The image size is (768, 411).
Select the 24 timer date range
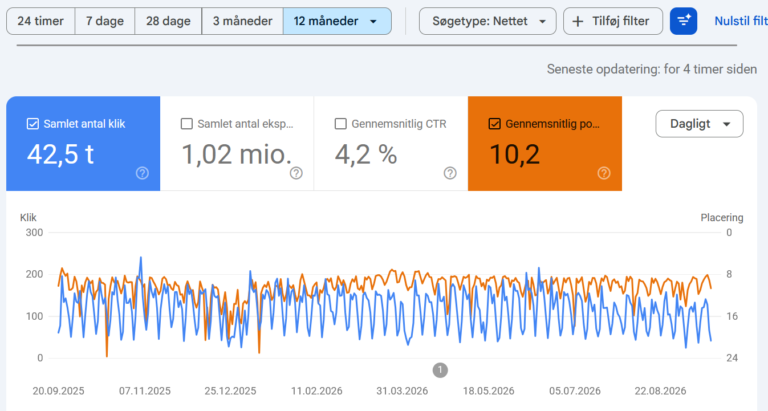(41, 21)
